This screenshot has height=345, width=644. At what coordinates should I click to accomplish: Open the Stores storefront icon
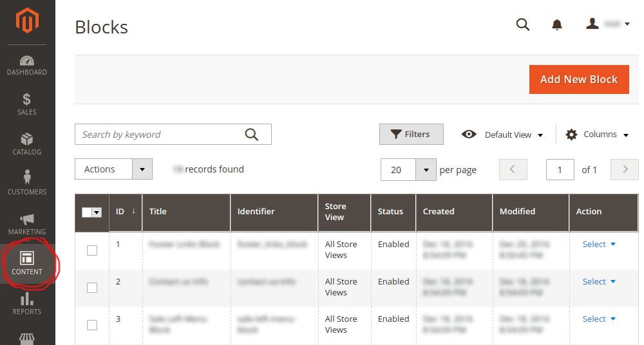coord(26,339)
